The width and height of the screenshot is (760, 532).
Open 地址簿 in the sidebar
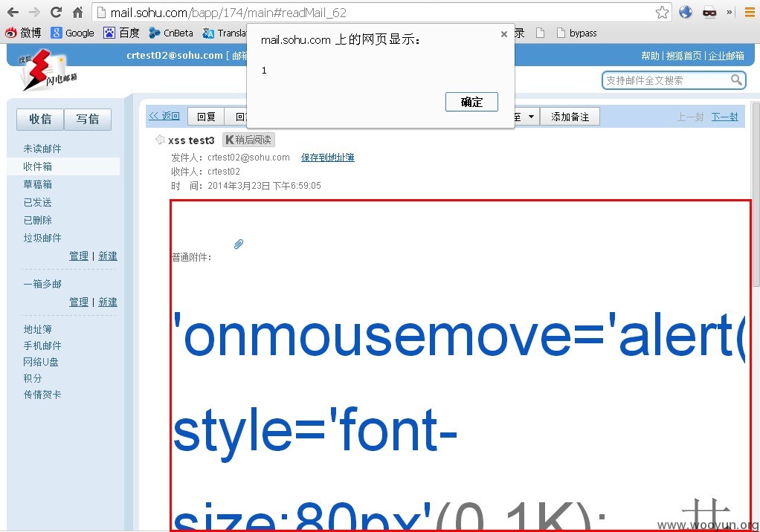coord(37,330)
